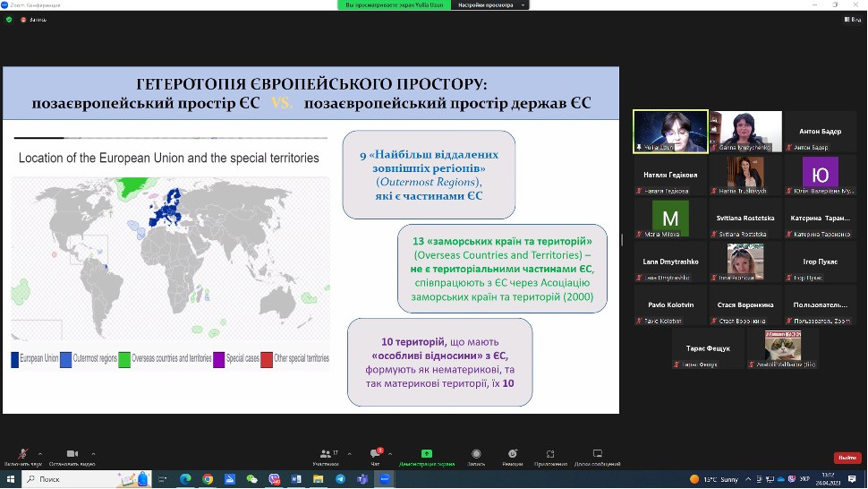Open Google Chrome from taskbar
The height and width of the screenshot is (489, 868).
[x=208, y=479]
